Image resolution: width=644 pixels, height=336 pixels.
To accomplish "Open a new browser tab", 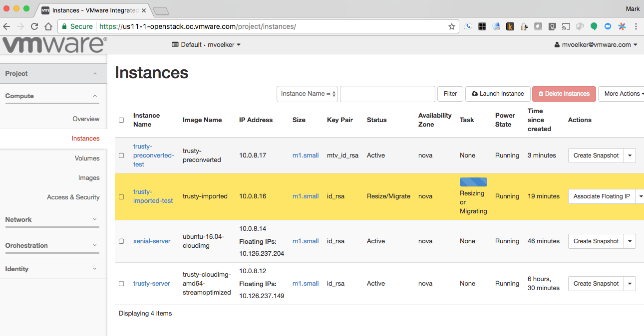I will (161, 10).
